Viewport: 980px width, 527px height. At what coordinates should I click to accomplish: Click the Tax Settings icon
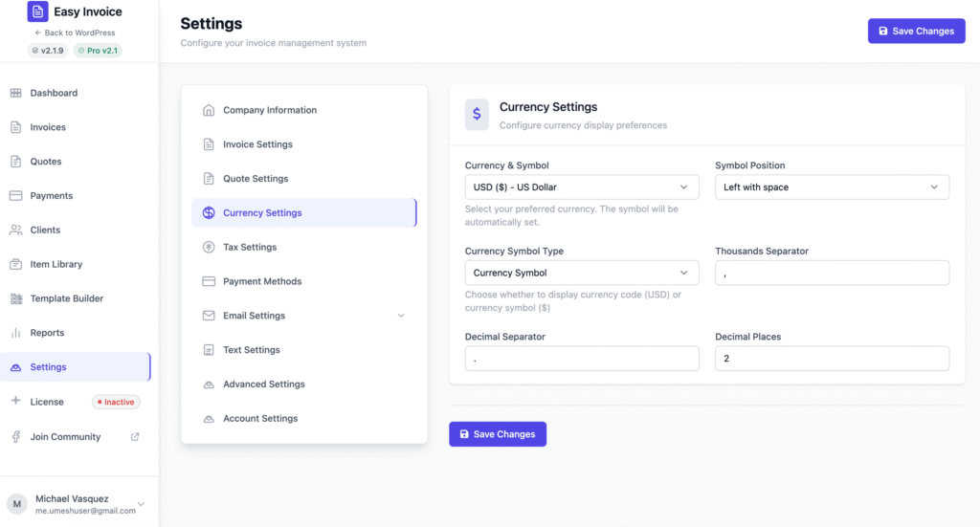209,248
